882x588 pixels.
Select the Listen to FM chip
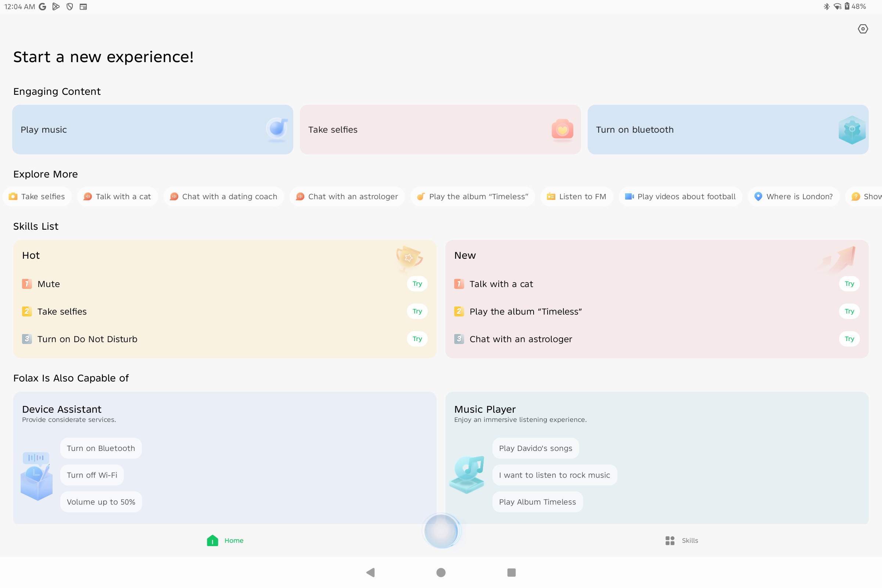tap(576, 197)
